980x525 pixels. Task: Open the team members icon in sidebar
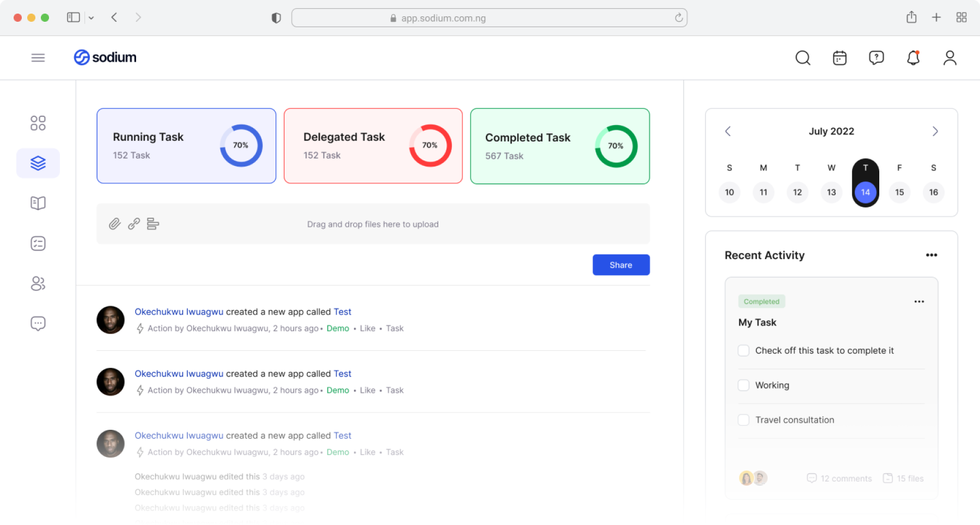pos(38,283)
